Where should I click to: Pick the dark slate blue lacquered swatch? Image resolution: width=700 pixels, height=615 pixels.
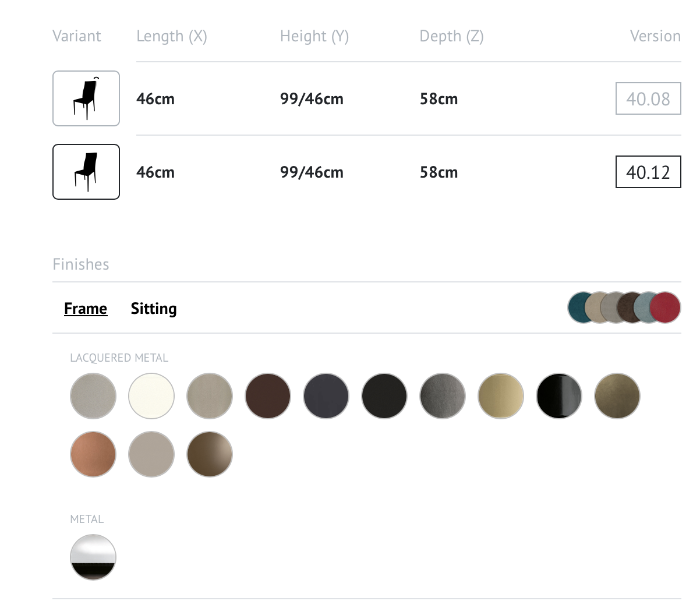pyautogui.click(x=326, y=396)
